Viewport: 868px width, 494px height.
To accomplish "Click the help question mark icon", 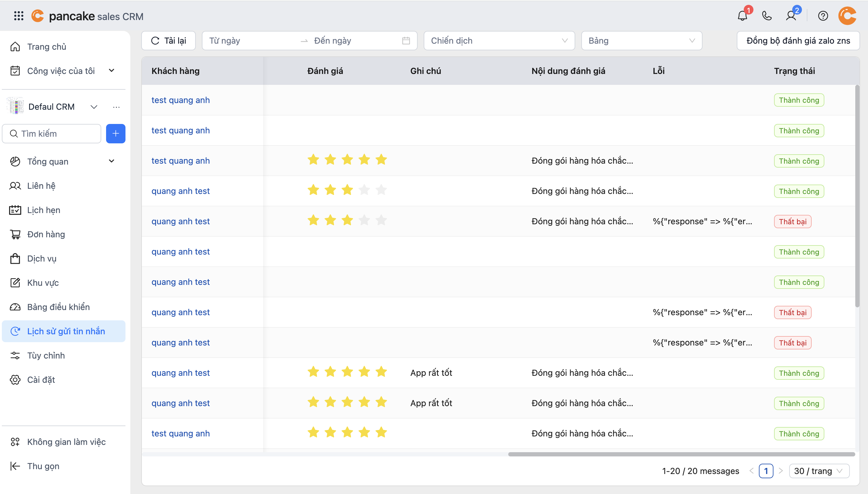I will (x=823, y=16).
